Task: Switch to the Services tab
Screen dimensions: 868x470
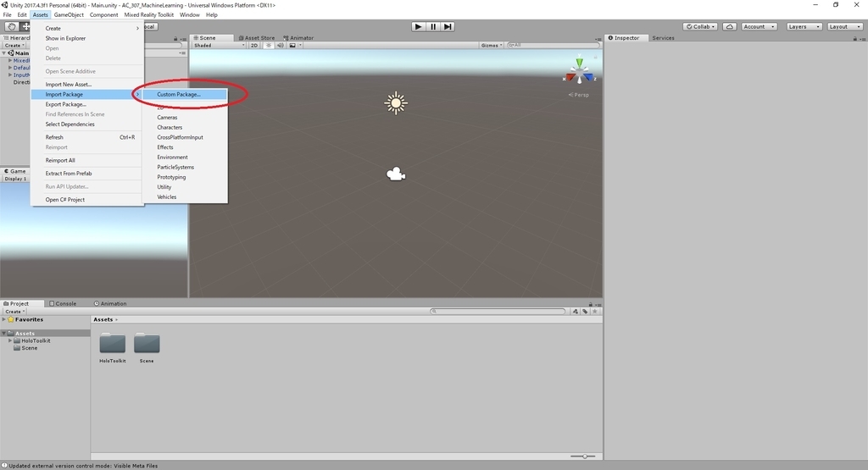Action: (x=663, y=37)
